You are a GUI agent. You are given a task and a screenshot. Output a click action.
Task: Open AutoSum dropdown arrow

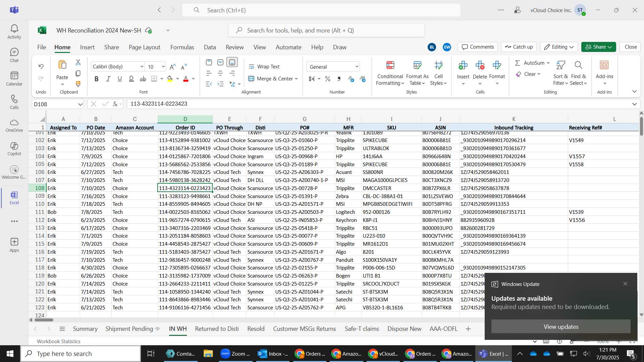[548, 63]
